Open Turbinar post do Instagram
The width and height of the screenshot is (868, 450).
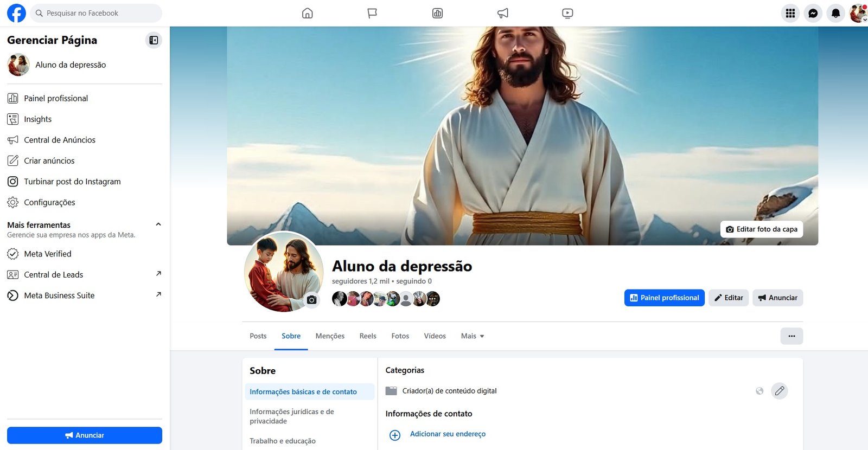[x=85, y=182]
